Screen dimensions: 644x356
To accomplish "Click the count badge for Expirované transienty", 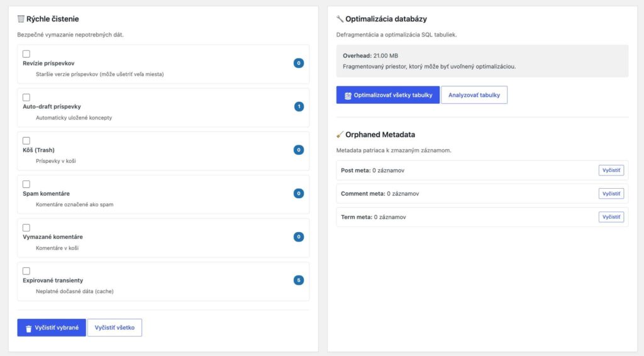I will click(x=299, y=281).
